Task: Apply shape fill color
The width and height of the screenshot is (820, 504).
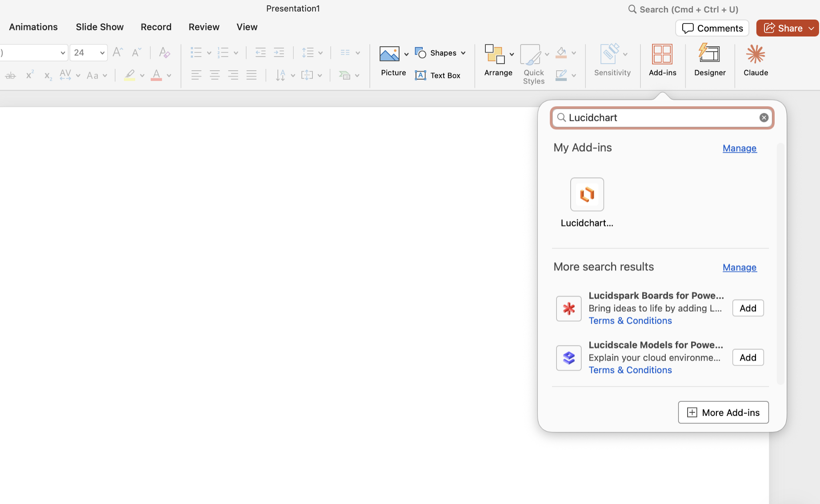Action: click(561, 53)
